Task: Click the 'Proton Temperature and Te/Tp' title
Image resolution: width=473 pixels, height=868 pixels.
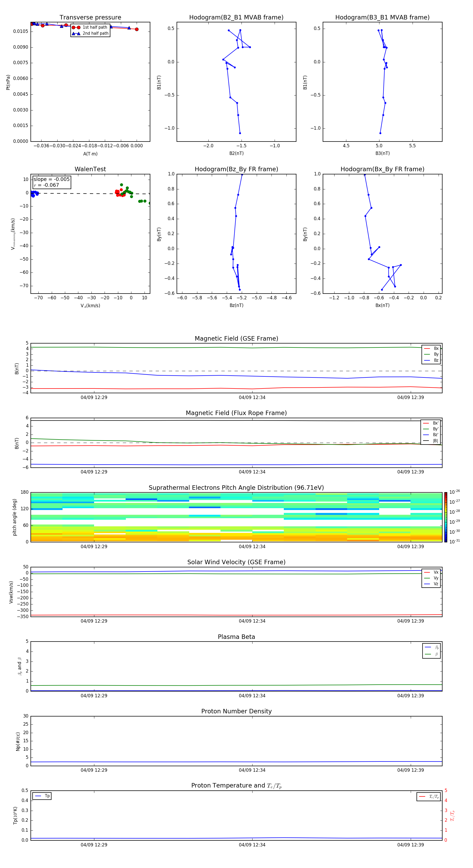Action: [x=236, y=786]
